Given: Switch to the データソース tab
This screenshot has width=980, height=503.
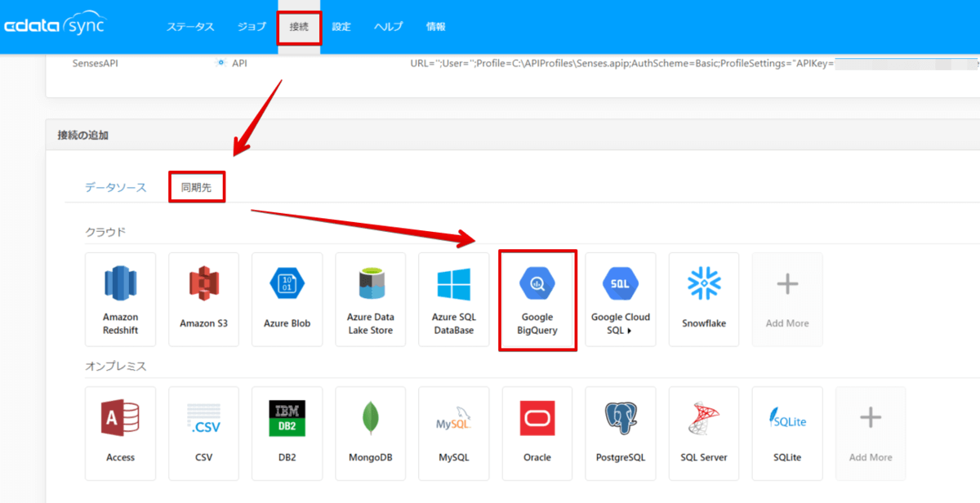Looking at the screenshot, I should 116,187.
